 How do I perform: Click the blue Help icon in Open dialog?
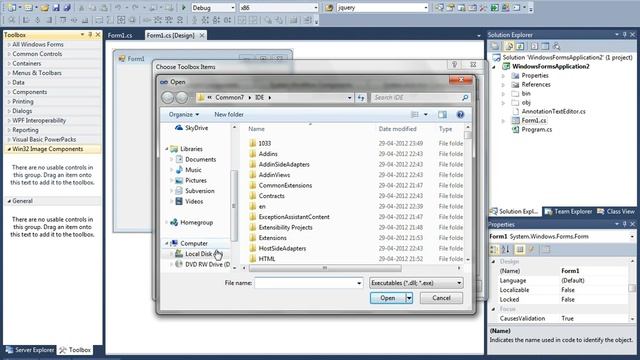(460, 115)
